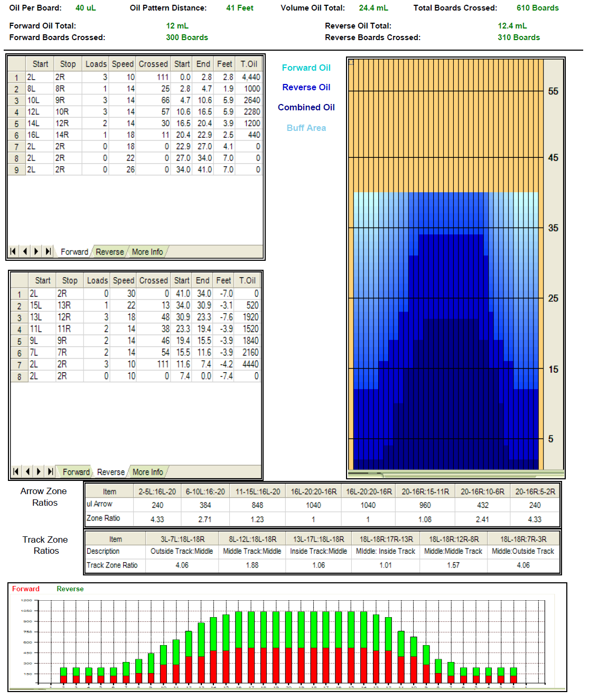Select row 1 header in upper forward table
589x700 pixels.
16,77
